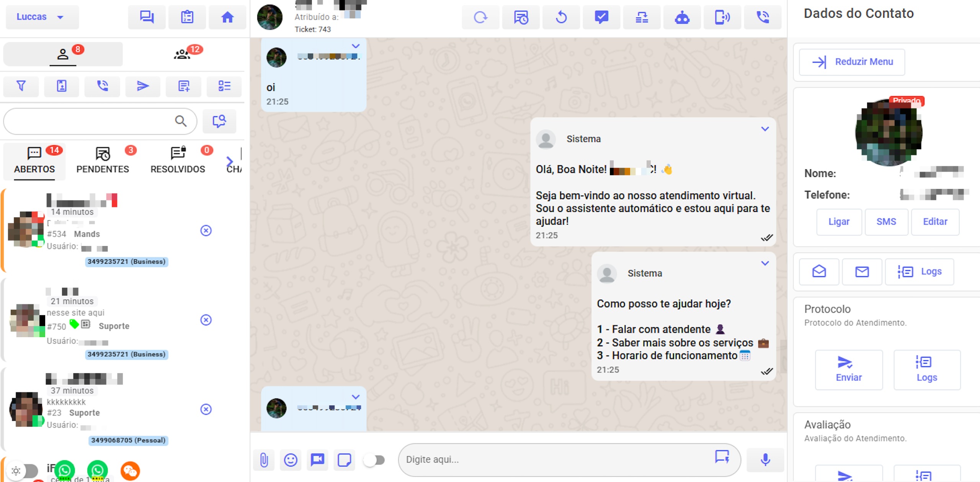Click the microphone record icon
980x482 pixels.
coord(765,459)
